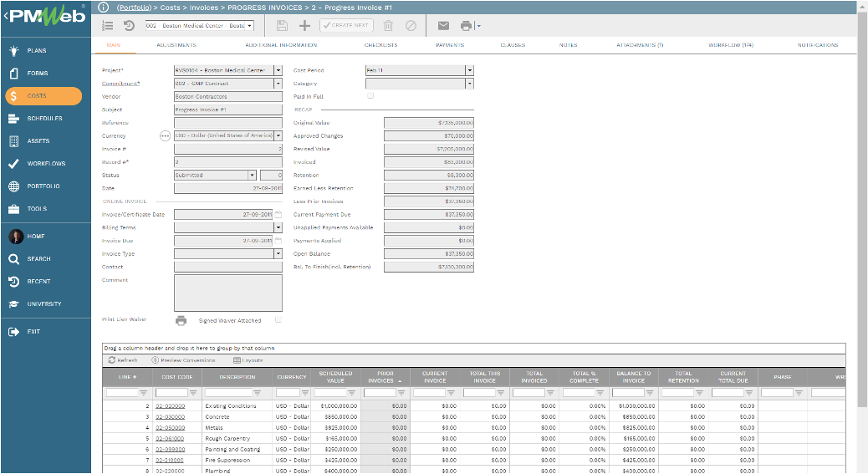Click the Exit icon
Viewport: 868px width, 474px height.
tap(14, 332)
